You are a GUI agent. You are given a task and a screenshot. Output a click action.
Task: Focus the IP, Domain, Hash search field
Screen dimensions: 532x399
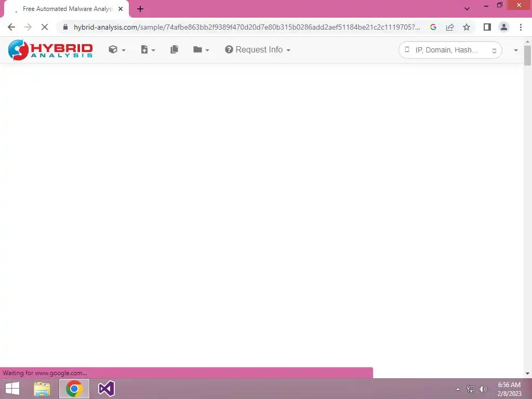point(450,50)
